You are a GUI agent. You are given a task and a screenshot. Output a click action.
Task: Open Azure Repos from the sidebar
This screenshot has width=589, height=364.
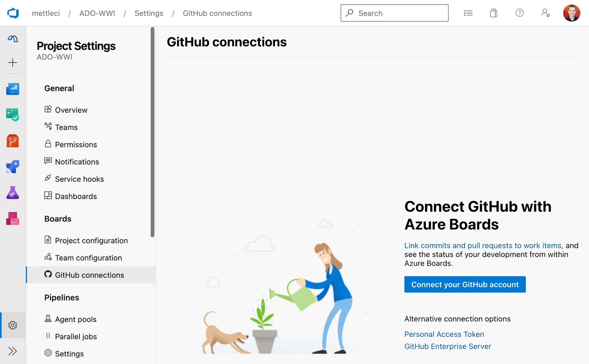tap(13, 141)
